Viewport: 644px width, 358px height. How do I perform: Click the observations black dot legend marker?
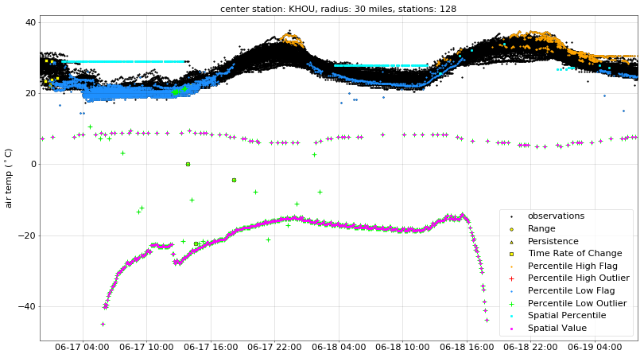point(511,216)
